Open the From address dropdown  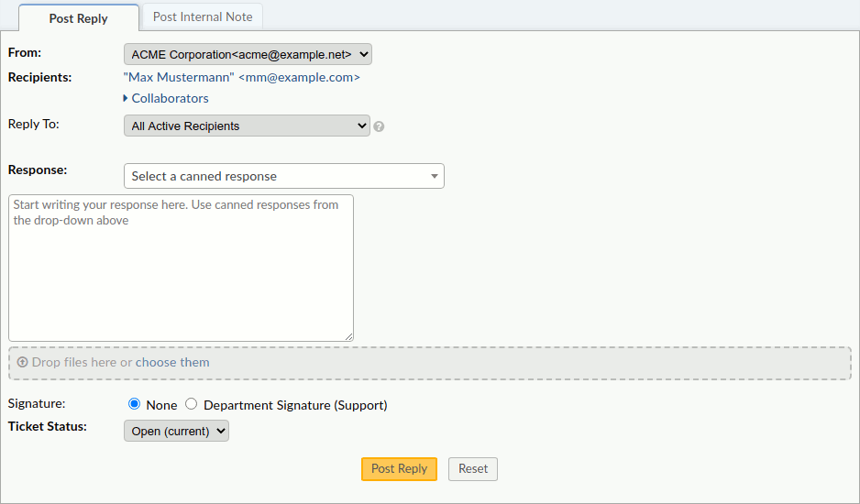pyautogui.click(x=248, y=54)
